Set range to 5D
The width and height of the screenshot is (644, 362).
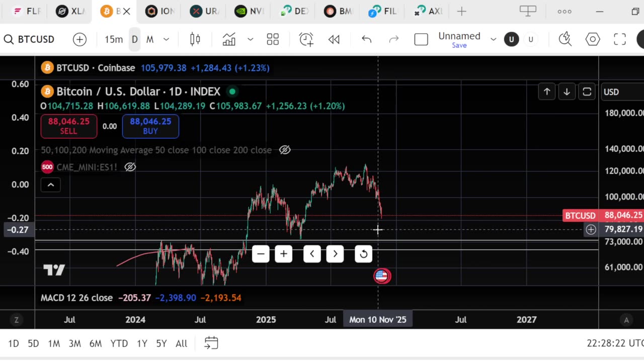point(33,343)
